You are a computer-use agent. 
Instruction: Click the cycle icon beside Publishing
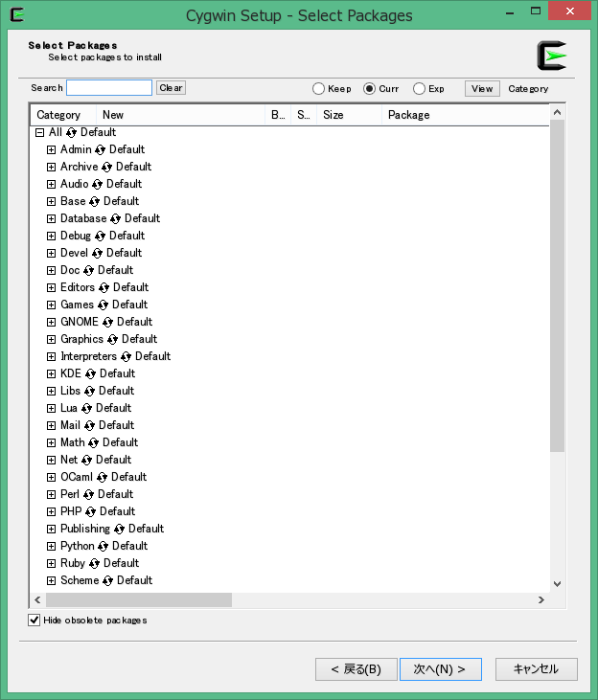point(120,529)
